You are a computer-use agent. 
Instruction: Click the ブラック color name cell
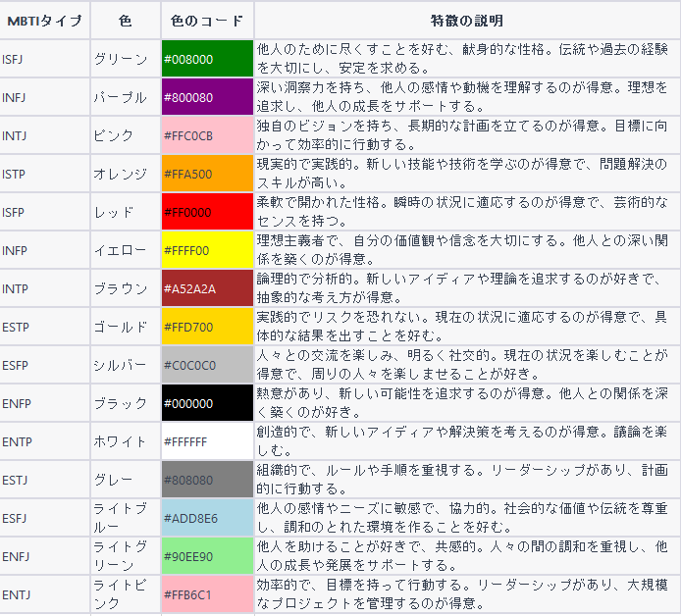[x=126, y=403]
